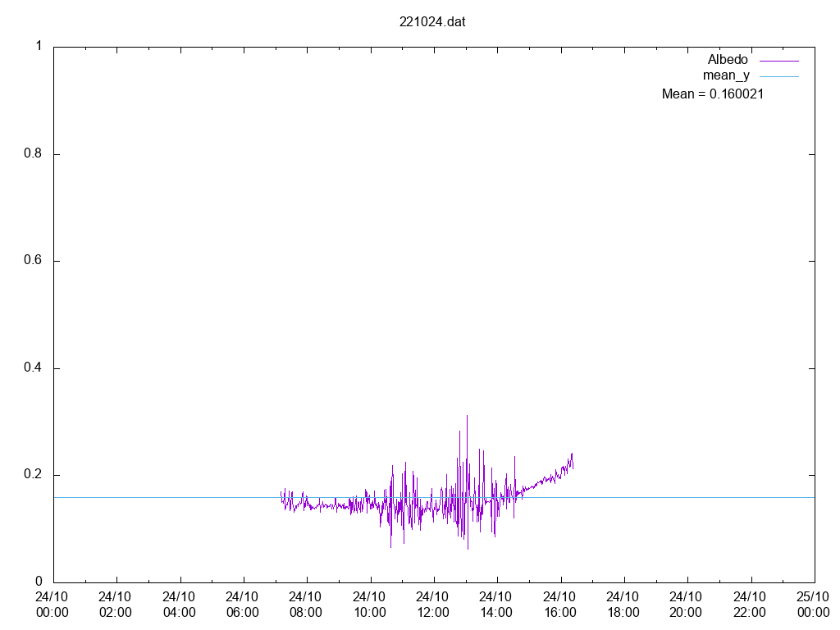Click the y-axis label 1
This screenshot has height=630, width=840.
pyautogui.click(x=39, y=46)
